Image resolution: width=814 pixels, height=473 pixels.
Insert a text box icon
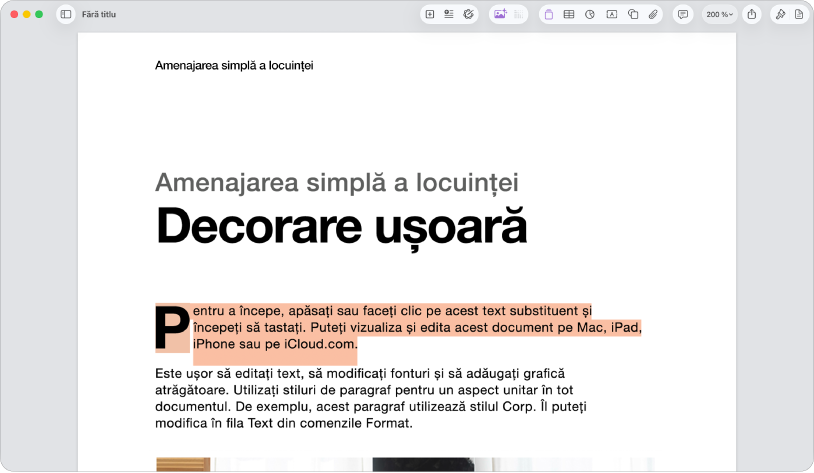[x=612, y=15]
